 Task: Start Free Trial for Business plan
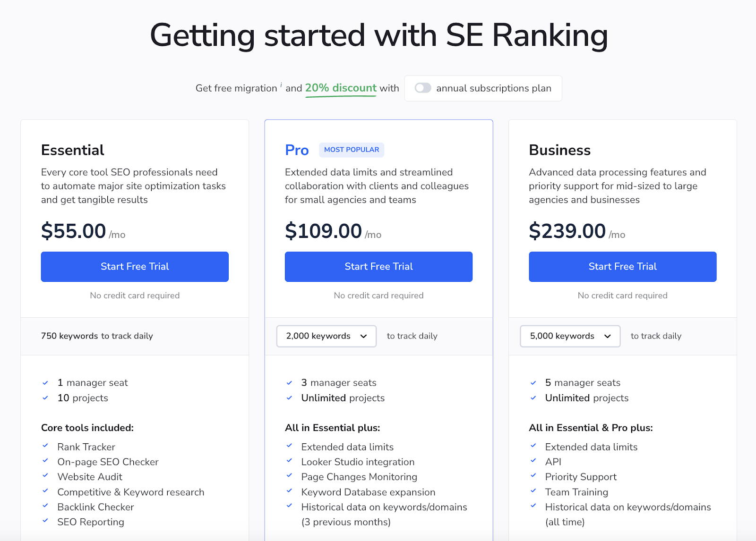pos(622,267)
